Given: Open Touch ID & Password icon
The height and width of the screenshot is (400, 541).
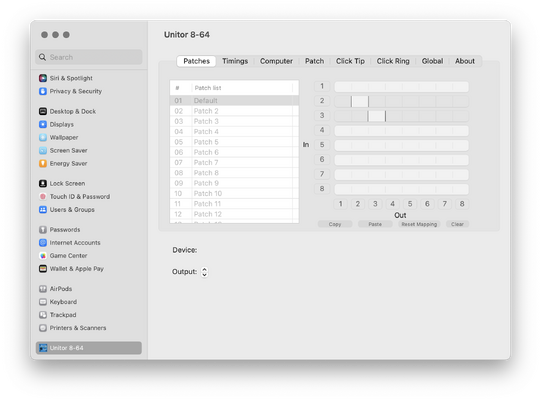Looking at the screenshot, I should 43,197.
